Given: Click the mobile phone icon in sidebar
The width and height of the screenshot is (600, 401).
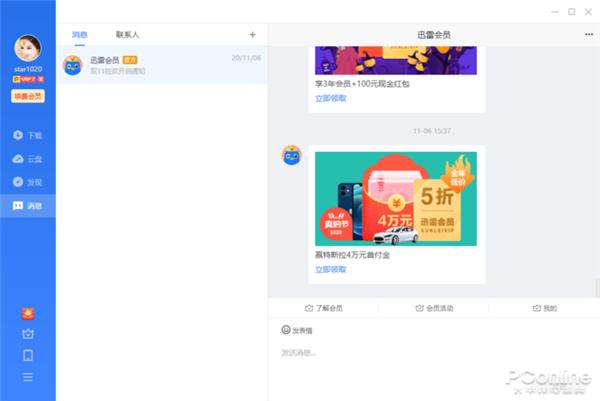Looking at the screenshot, I should pos(28,355).
